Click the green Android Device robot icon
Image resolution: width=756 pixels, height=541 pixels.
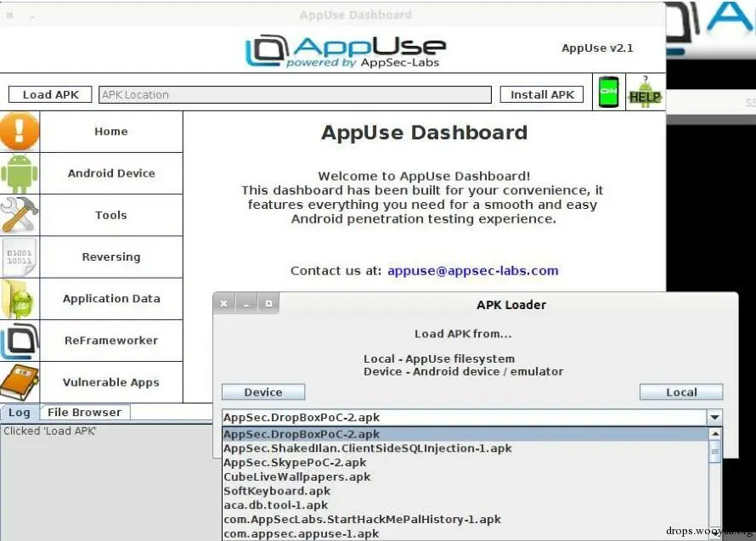tap(20, 173)
